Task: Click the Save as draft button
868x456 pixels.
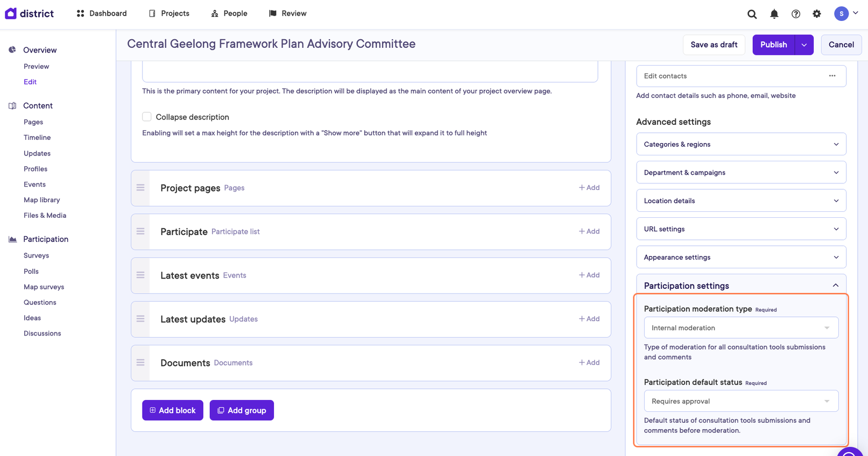Action: pyautogui.click(x=714, y=45)
